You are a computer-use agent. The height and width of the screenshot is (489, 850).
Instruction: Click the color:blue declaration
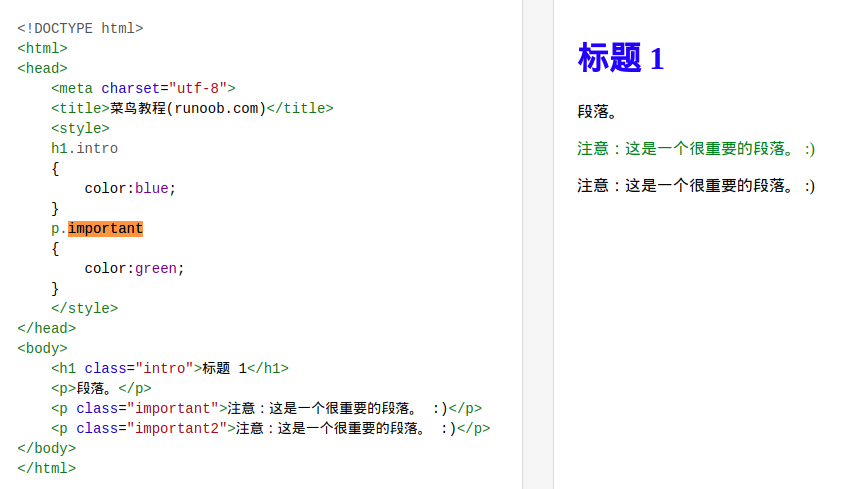tap(130, 189)
